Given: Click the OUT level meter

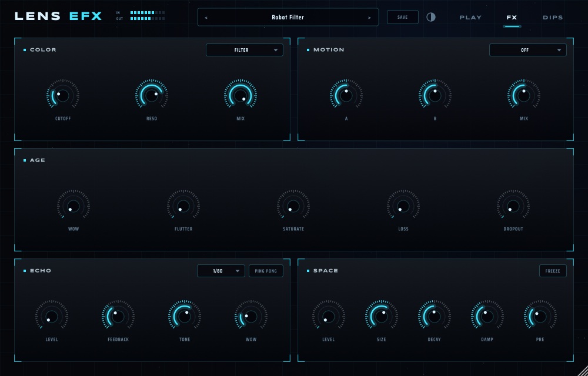Looking at the screenshot, I should click(x=148, y=18).
